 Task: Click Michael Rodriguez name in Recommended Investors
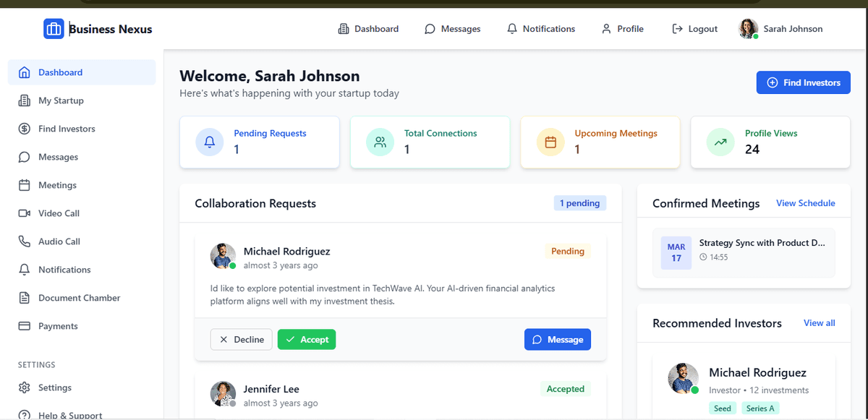click(757, 373)
